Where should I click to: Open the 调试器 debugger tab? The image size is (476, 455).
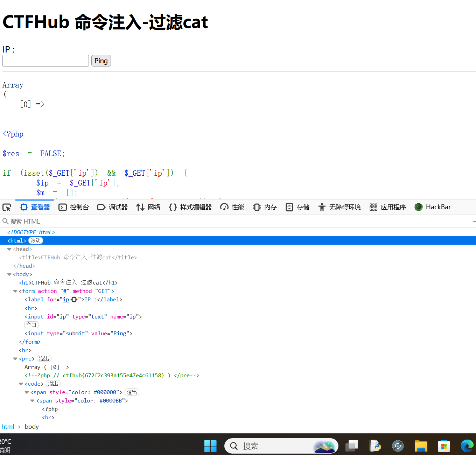coord(113,207)
